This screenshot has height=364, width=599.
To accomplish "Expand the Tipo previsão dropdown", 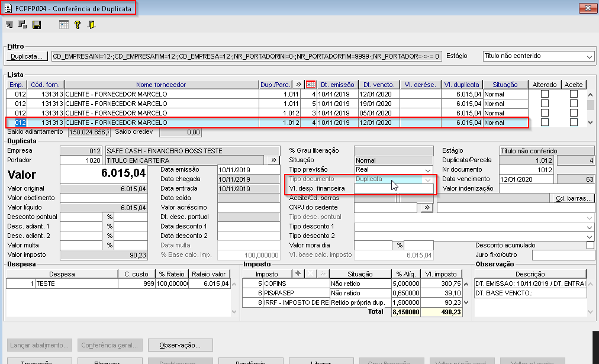I will point(428,170).
